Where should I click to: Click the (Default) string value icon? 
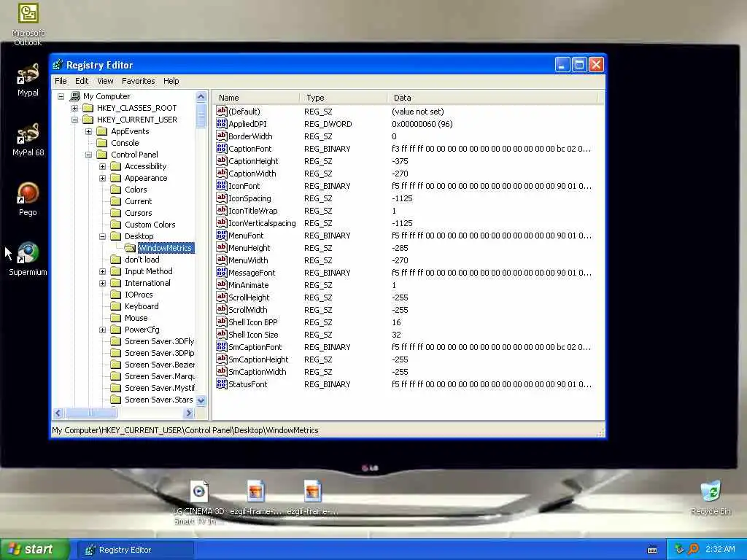pyautogui.click(x=222, y=112)
